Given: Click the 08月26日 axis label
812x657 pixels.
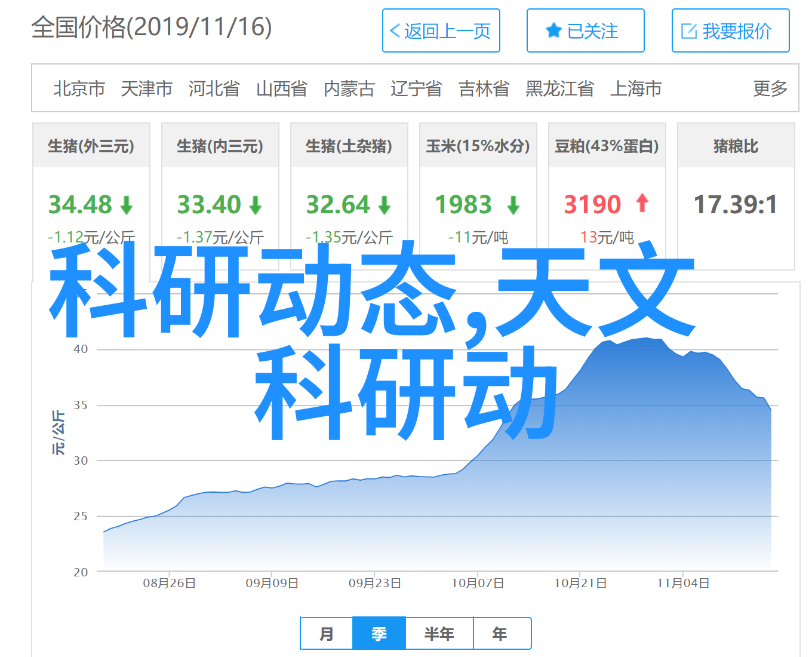Looking at the screenshot, I should coord(170,583).
